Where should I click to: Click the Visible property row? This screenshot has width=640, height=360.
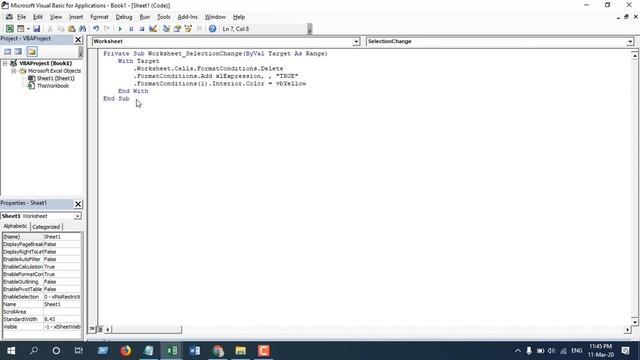42,327
